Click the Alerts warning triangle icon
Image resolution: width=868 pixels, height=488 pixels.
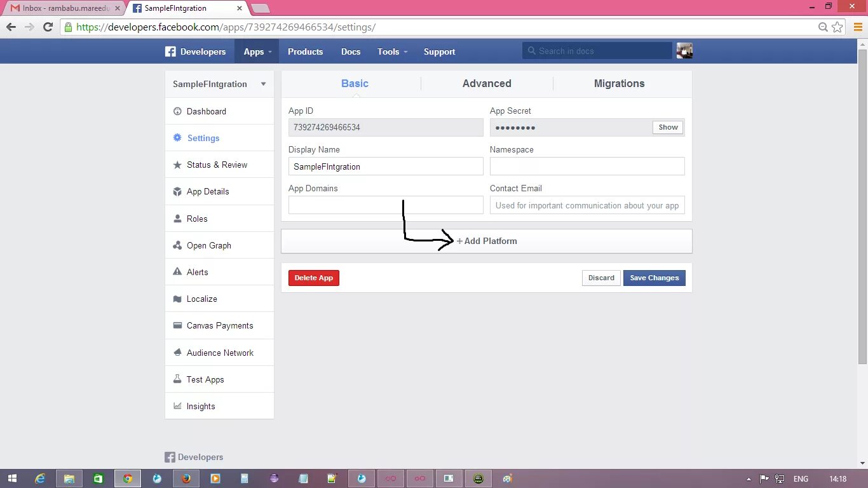coord(177,272)
